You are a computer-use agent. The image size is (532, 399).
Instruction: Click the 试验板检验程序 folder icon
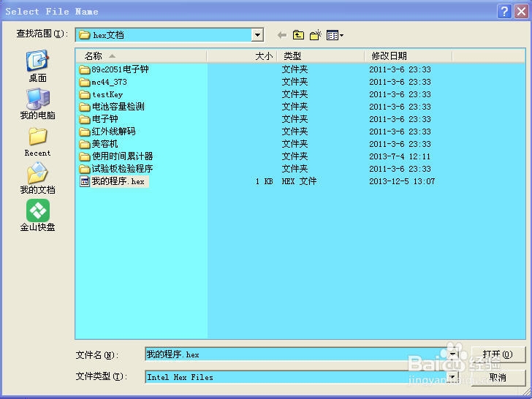point(85,170)
